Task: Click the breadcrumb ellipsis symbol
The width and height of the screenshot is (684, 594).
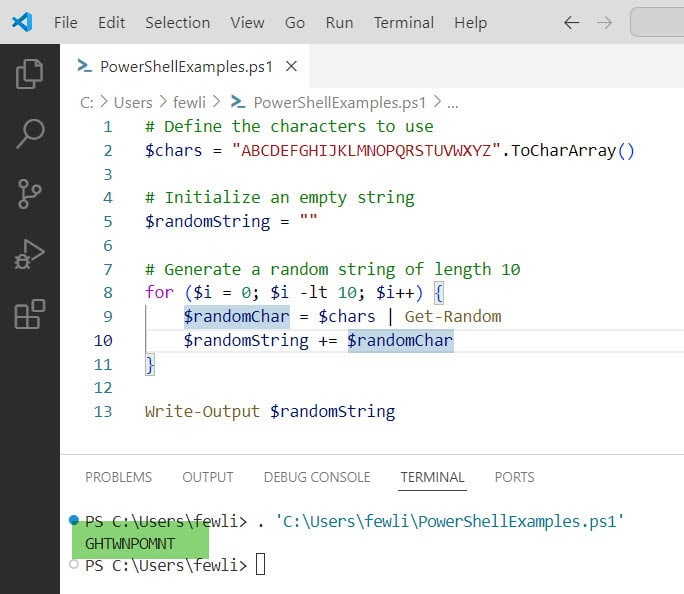Action: click(x=453, y=104)
